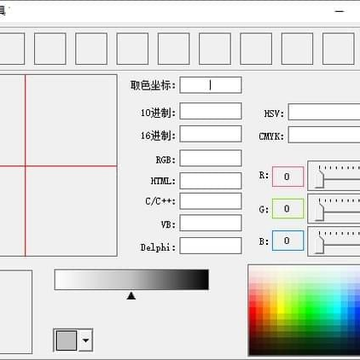Select the 16进制 hex value field
The height and width of the screenshot is (360, 360).
point(210,134)
